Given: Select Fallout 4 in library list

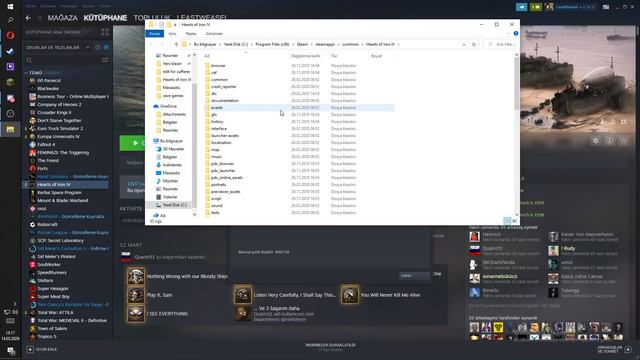Looking at the screenshot, I should [x=46, y=144].
